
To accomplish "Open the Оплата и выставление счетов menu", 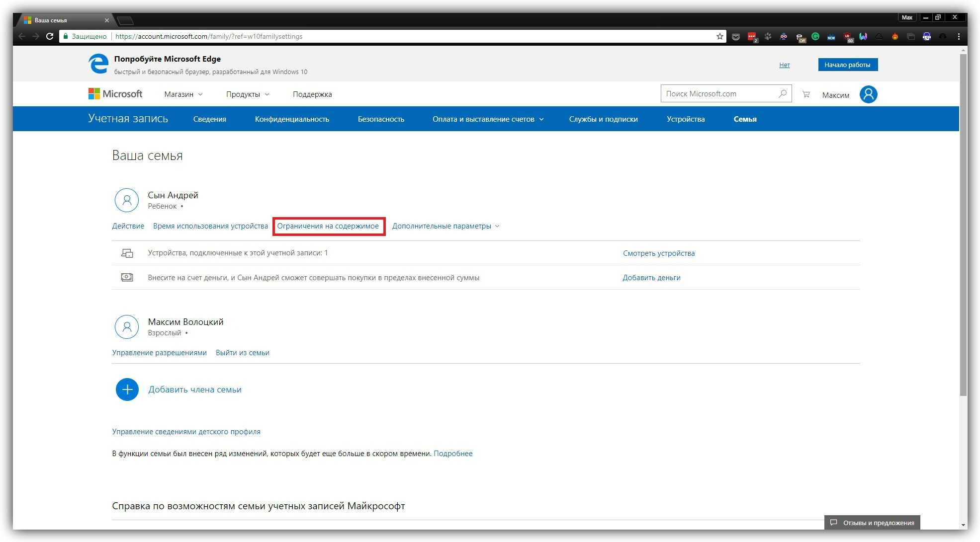I will point(488,119).
